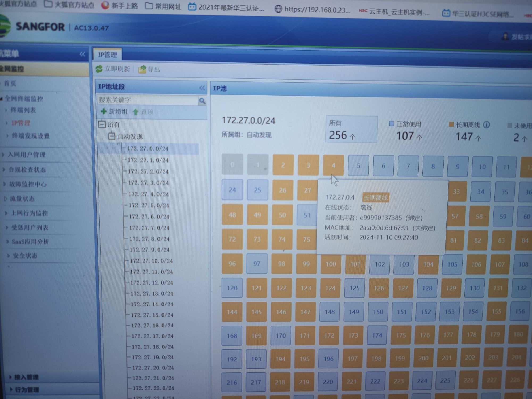Screen dimensions: 532x399
Task: Select subnet 172.27.20.0/24 in tree
Action: (153, 368)
